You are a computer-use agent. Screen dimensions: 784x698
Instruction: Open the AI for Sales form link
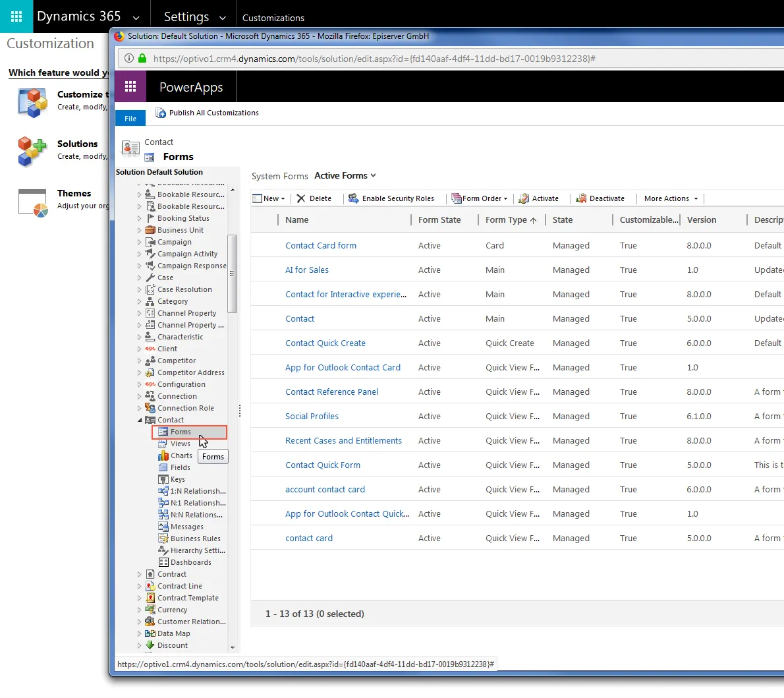click(306, 270)
